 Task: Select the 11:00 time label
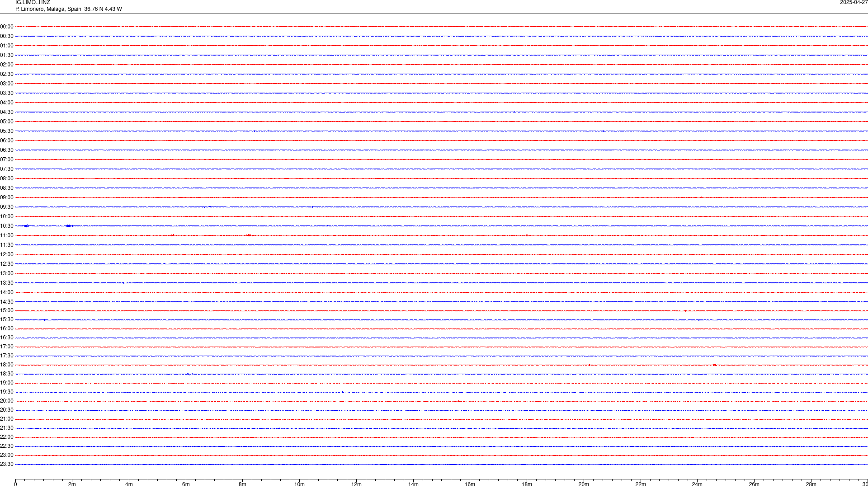coord(7,235)
